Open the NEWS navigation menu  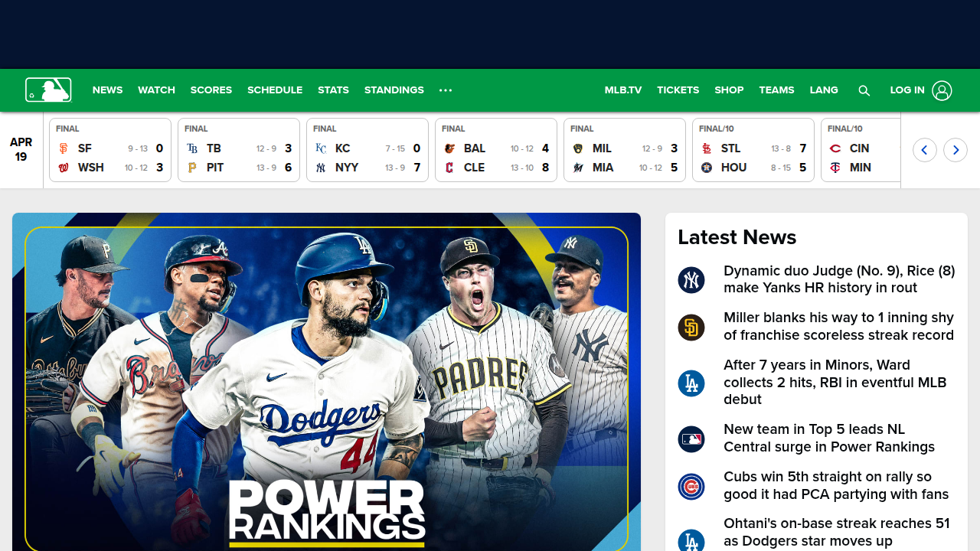pos(107,90)
